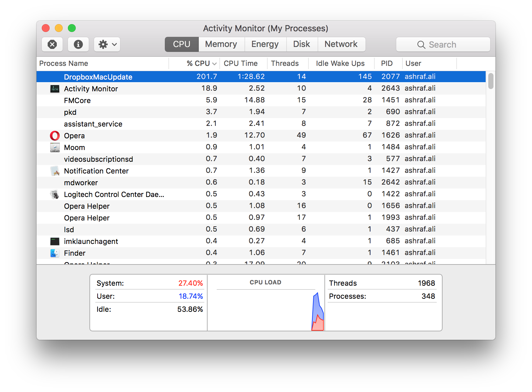Select the Opera process name
The width and height of the screenshot is (532, 392).
click(x=74, y=136)
